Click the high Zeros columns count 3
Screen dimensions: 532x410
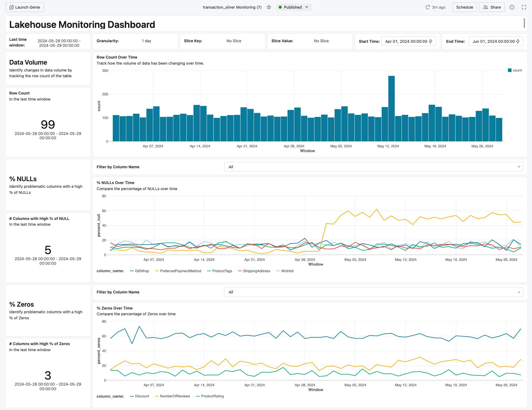(48, 376)
